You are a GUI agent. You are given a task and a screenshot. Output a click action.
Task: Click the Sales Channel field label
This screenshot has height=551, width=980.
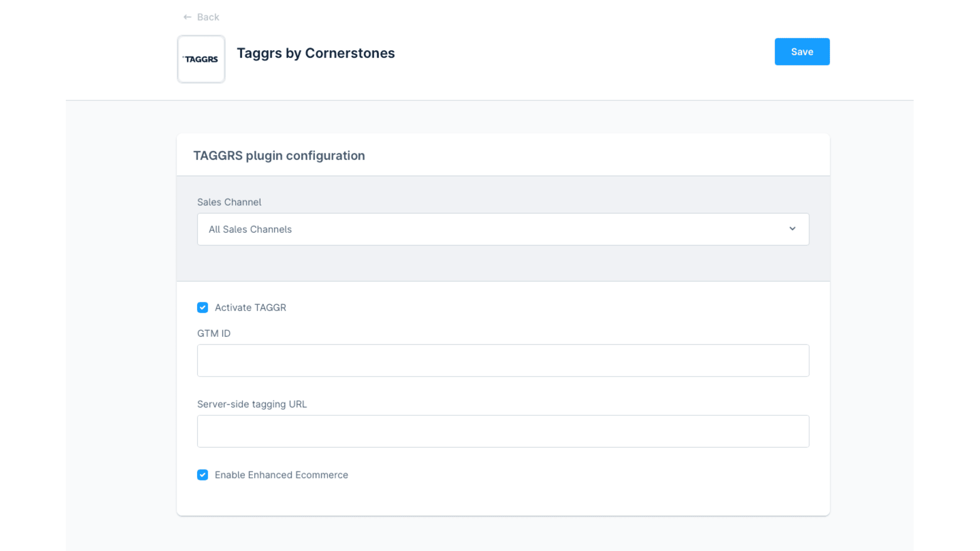(x=229, y=202)
